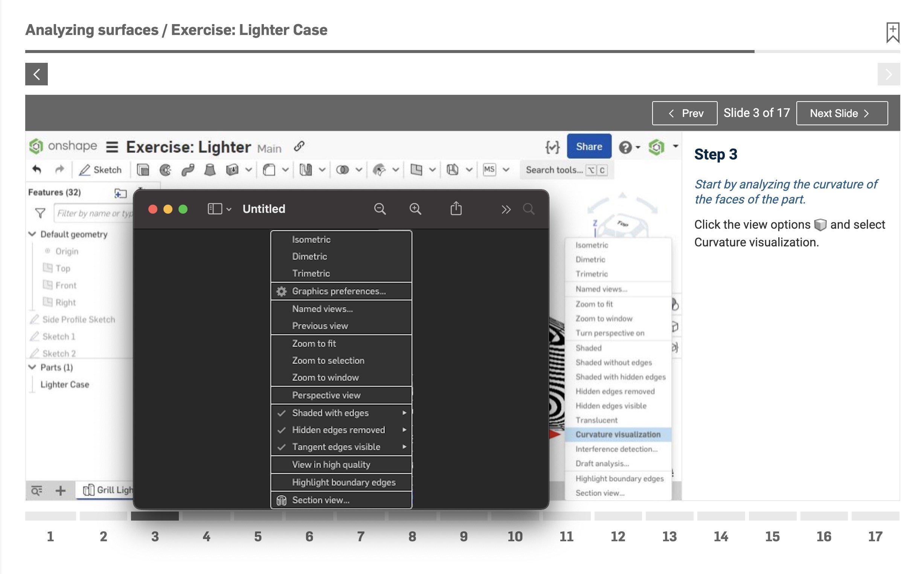Click the undo arrow in Onshape toolbar
This screenshot has width=924, height=574.
pyautogui.click(x=37, y=170)
